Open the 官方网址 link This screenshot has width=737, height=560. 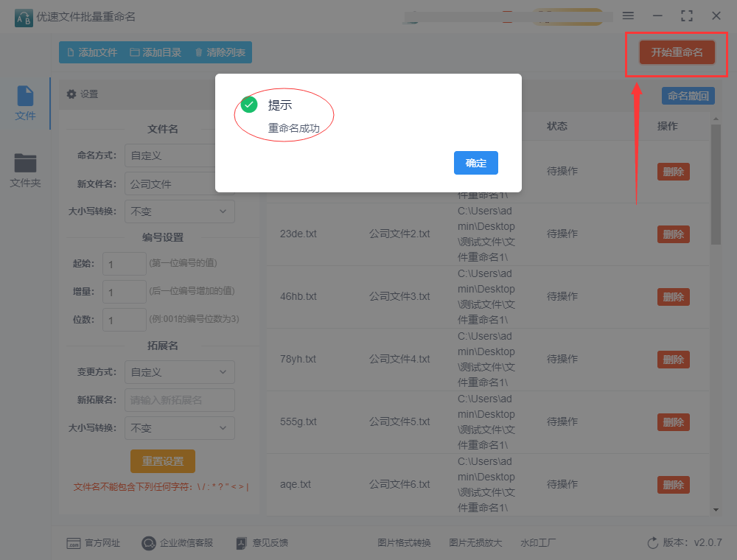pos(94,543)
